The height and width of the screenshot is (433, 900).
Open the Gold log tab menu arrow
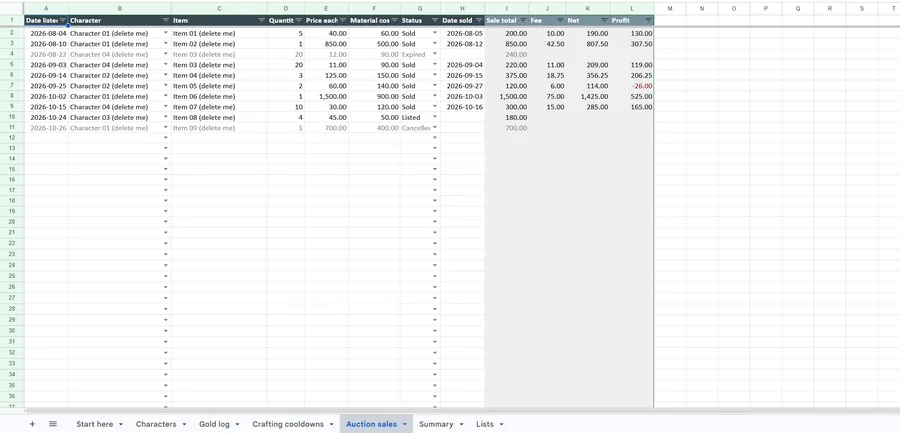click(237, 424)
